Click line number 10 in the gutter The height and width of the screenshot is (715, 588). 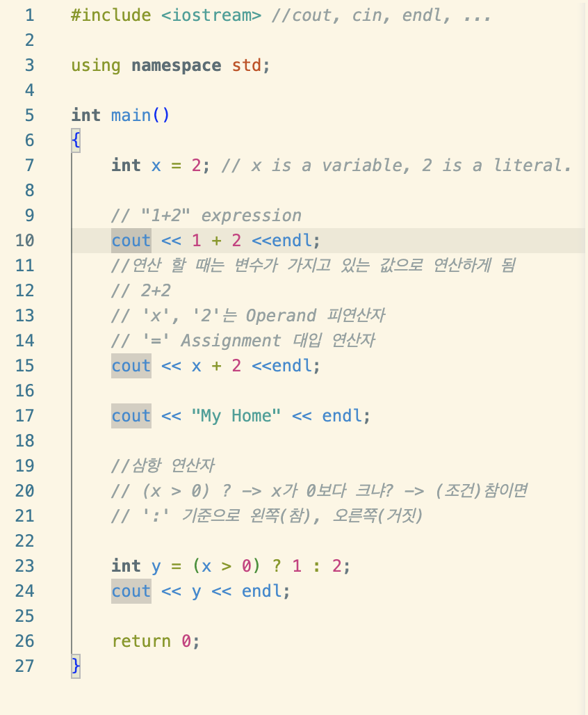[x=24, y=241]
